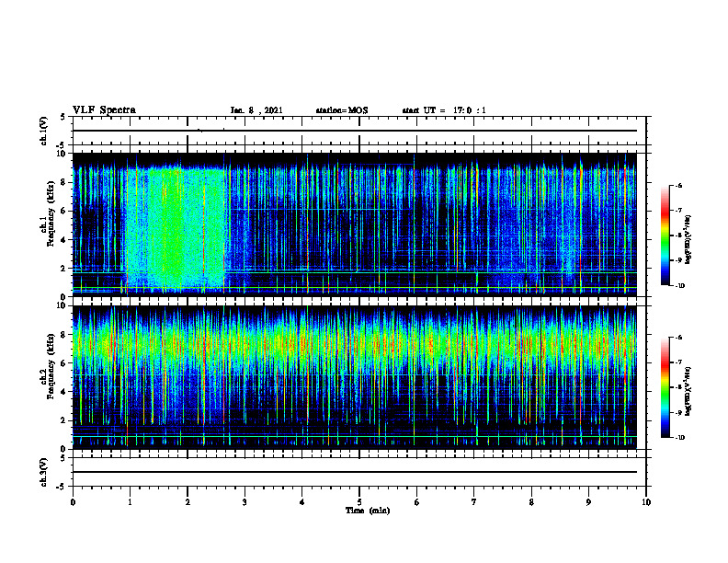Click the "5" tick on ch.1(V) axis
Viewport: 728px width, 563px height.
pyautogui.click(x=64, y=117)
